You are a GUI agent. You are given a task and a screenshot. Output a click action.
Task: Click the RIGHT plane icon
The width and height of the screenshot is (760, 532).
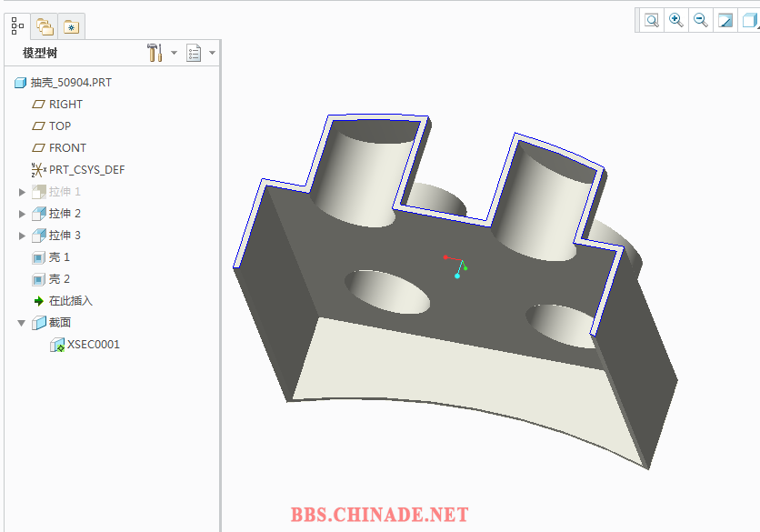[38, 105]
